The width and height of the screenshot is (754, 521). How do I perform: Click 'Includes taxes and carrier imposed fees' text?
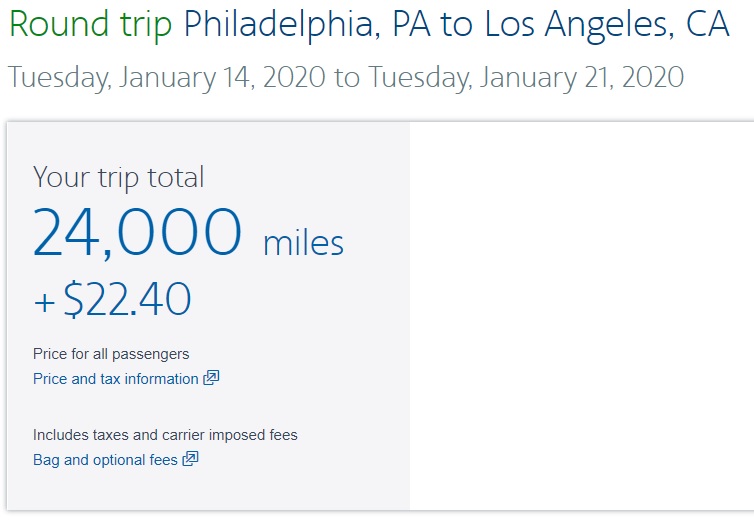coord(165,435)
